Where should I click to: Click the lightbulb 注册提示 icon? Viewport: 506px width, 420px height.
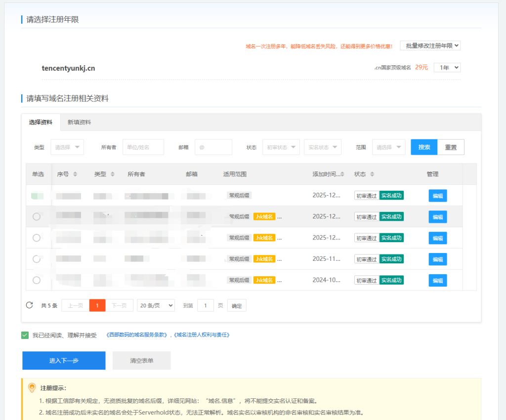pyautogui.click(x=32, y=387)
